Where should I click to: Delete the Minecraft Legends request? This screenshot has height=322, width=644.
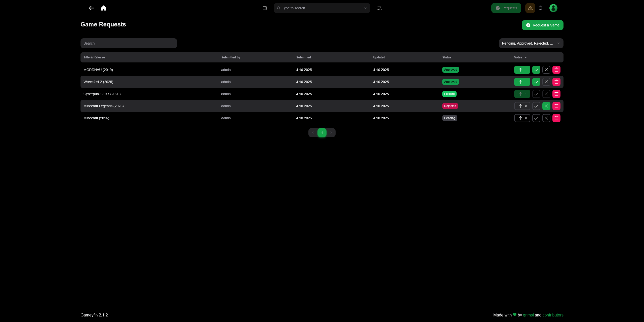tap(556, 106)
